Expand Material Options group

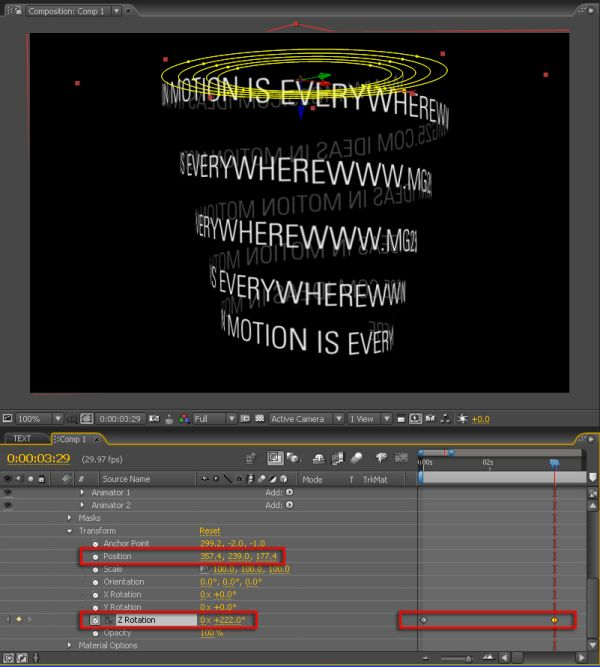coord(69,645)
